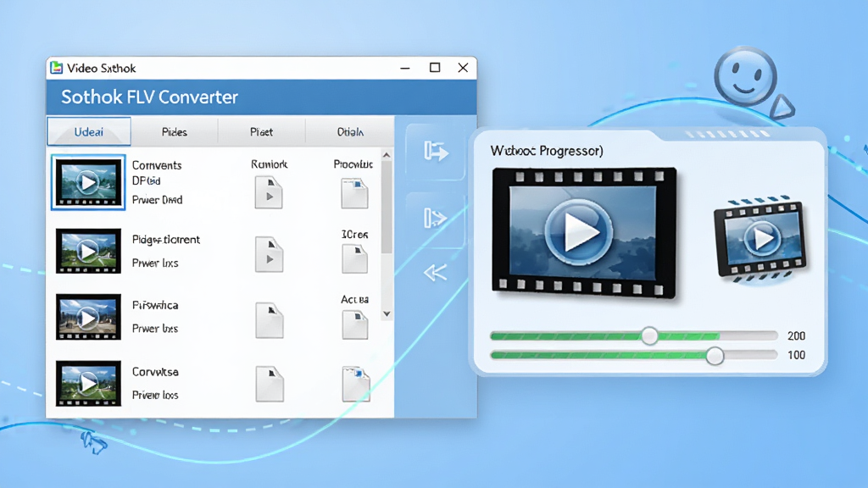This screenshot has width=868, height=488.
Task: Click the blank file icon in Corvwtsa row
Action: pyautogui.click(x=270, y=384)
